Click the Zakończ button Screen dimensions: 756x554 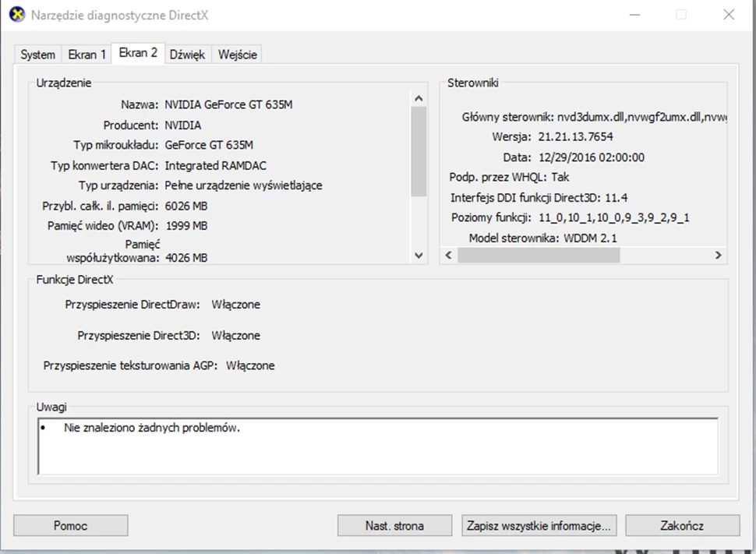(x=682, y=525)
